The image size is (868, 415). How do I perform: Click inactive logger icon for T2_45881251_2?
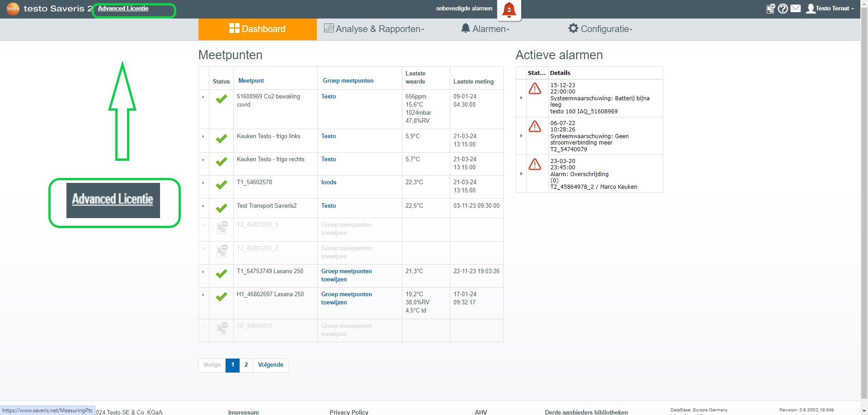click(x=222, y=251)
